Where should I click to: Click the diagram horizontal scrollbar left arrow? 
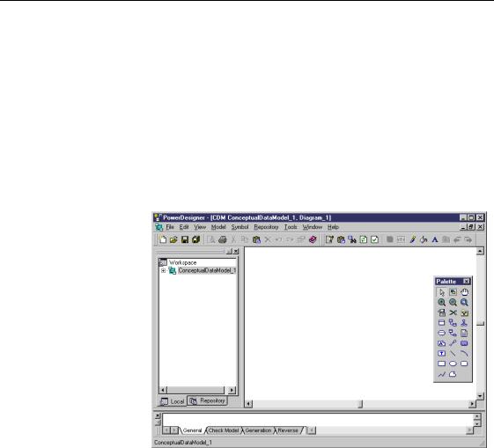pyautogui.click(x=248, y=404)
